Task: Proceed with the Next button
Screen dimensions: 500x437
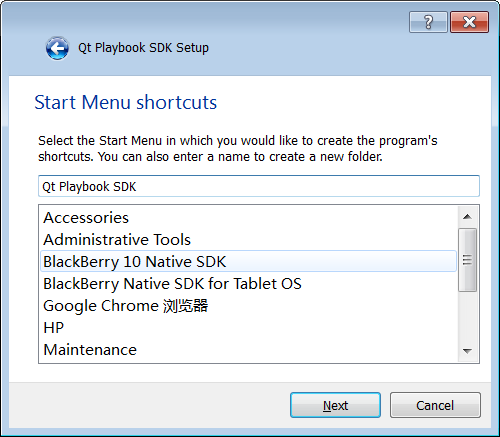Action: (335, 405)
